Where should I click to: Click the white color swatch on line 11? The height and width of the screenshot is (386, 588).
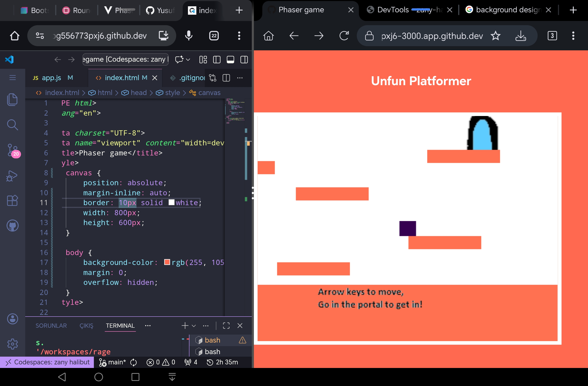[x=171, y=202]
